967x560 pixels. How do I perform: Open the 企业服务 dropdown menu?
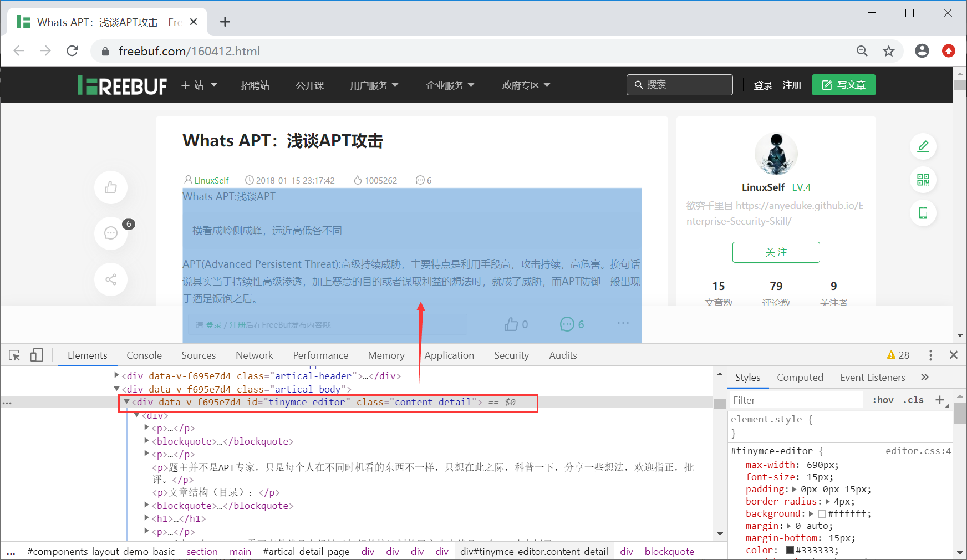click(x=450, y=85)
